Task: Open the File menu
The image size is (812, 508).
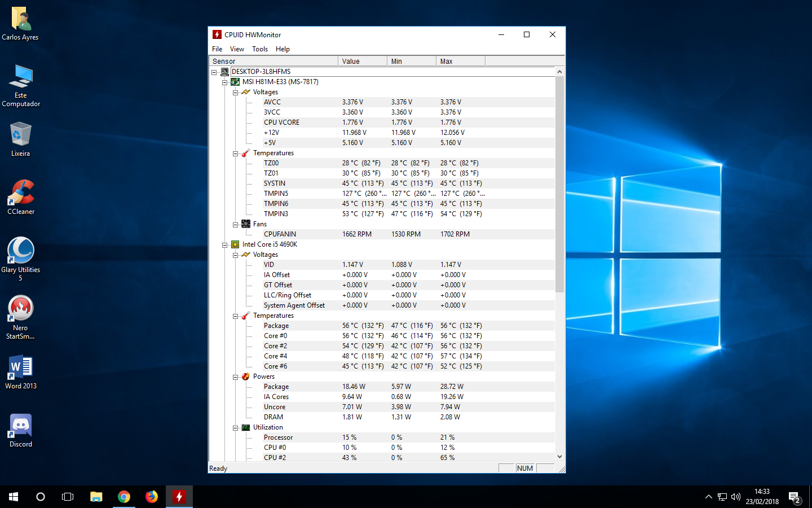Action: (x=217, y=49)
